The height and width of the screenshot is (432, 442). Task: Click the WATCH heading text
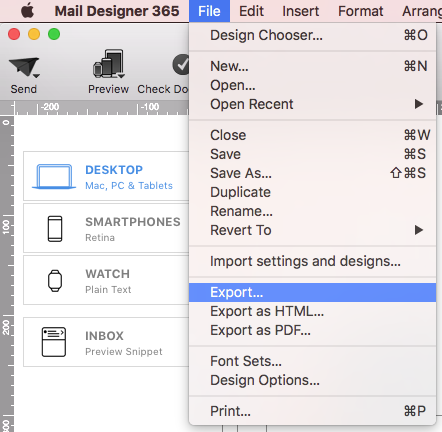(x=108, y=274)
